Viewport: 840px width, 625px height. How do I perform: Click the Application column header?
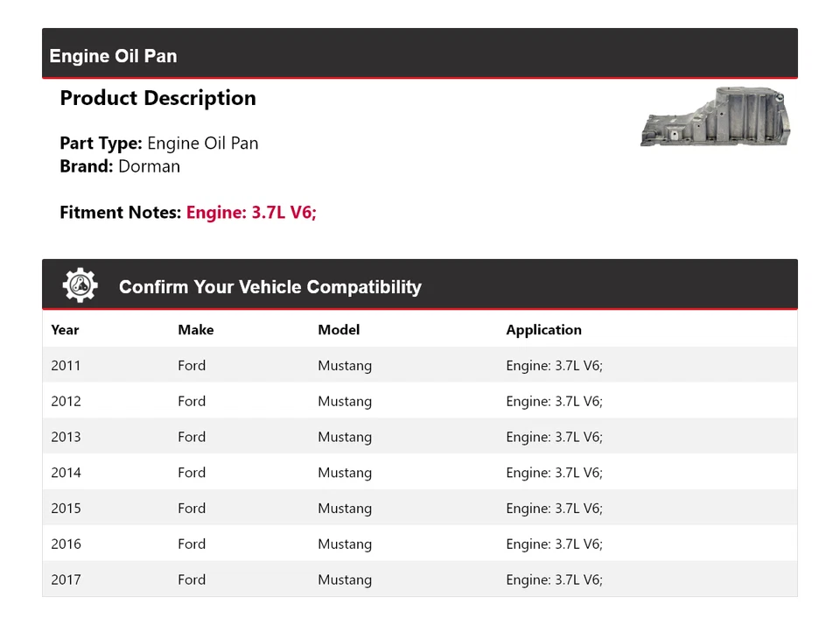(543, 330)
